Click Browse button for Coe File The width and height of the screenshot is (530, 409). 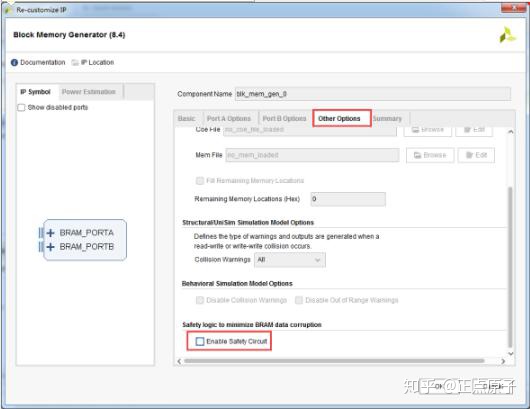[x=428, y=130]
